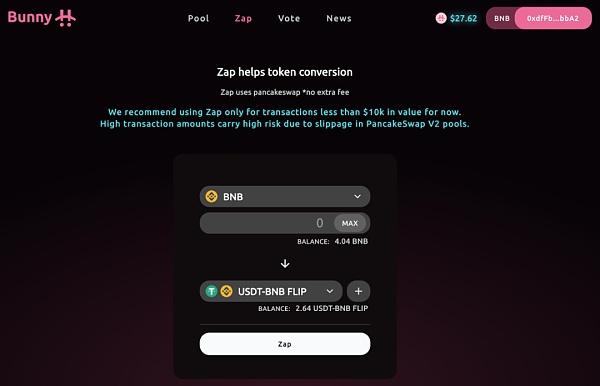Click the plus icon next to USDT-BNB FLIP
600x386 pixels.
tap(358, 291)
